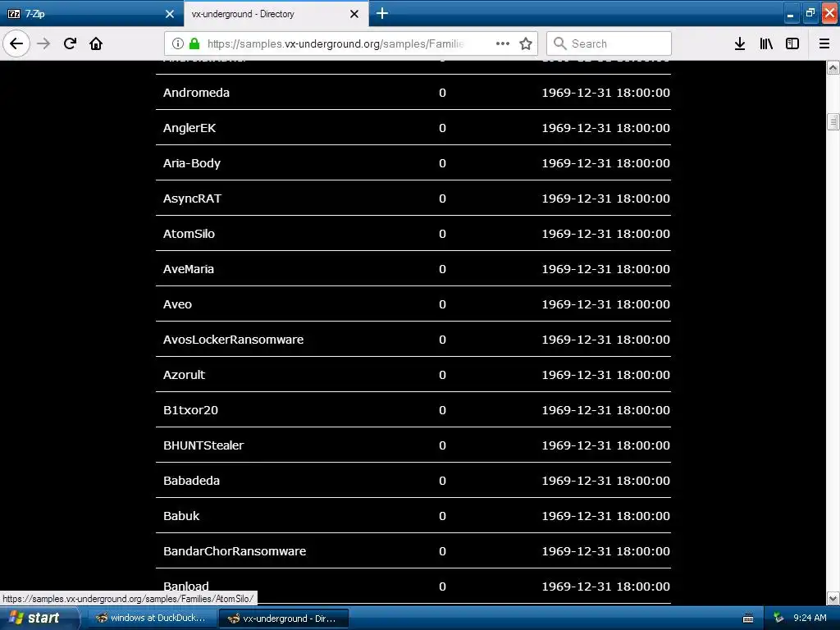This screenshot has height=630, width=840.
Task: Click the keyboard icon in system tray
Action: click(x=748, y=619)
